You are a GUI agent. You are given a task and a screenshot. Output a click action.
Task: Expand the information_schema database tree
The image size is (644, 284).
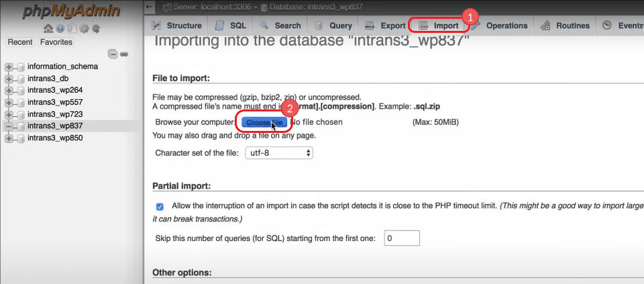pos(9,66)
